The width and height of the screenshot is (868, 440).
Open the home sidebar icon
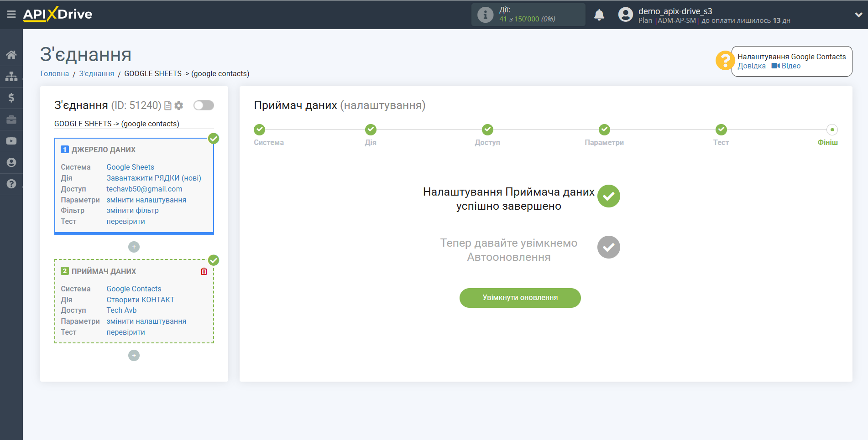pyautogui.click(x=11, y=55)
